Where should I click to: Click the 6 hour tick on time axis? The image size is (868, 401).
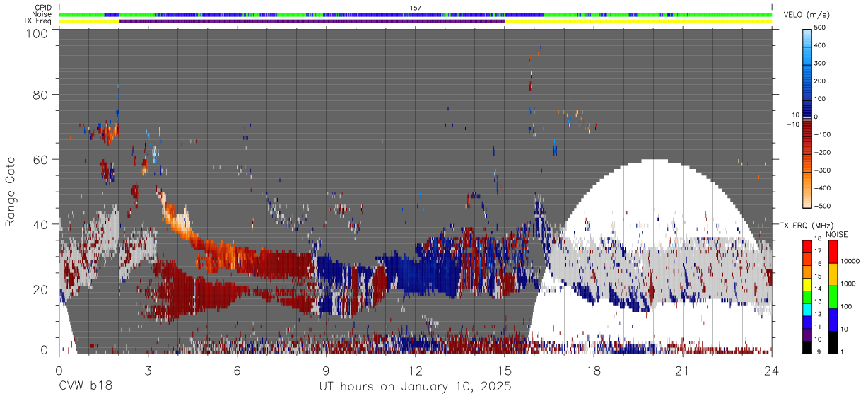click(x=237, y=370)
